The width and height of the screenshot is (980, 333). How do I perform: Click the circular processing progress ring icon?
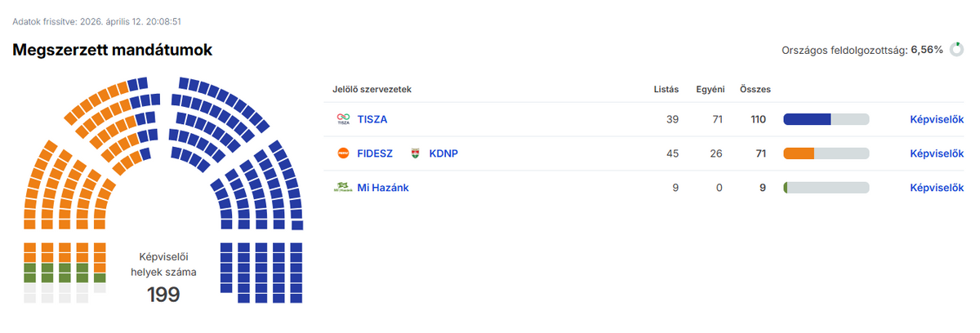click(x=957, y=50)
